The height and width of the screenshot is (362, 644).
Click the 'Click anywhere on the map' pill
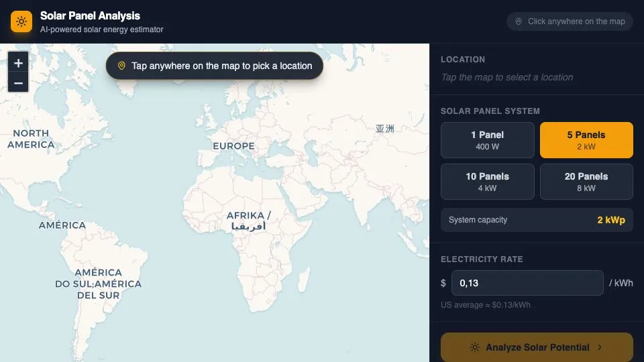[570, 21]
